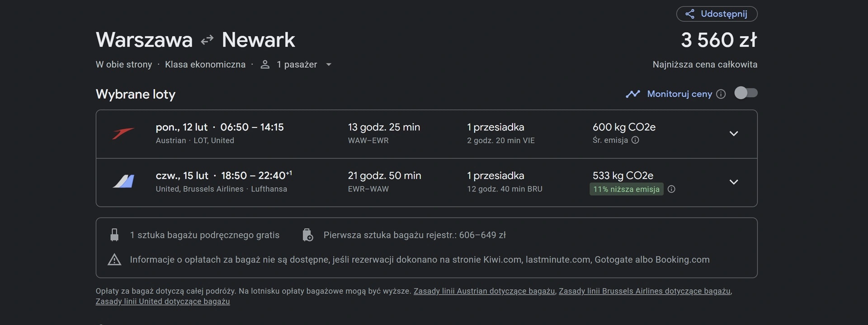868x325 pixels.
Task: Expand the 15 lut return flight details
Action: point(734,182)
